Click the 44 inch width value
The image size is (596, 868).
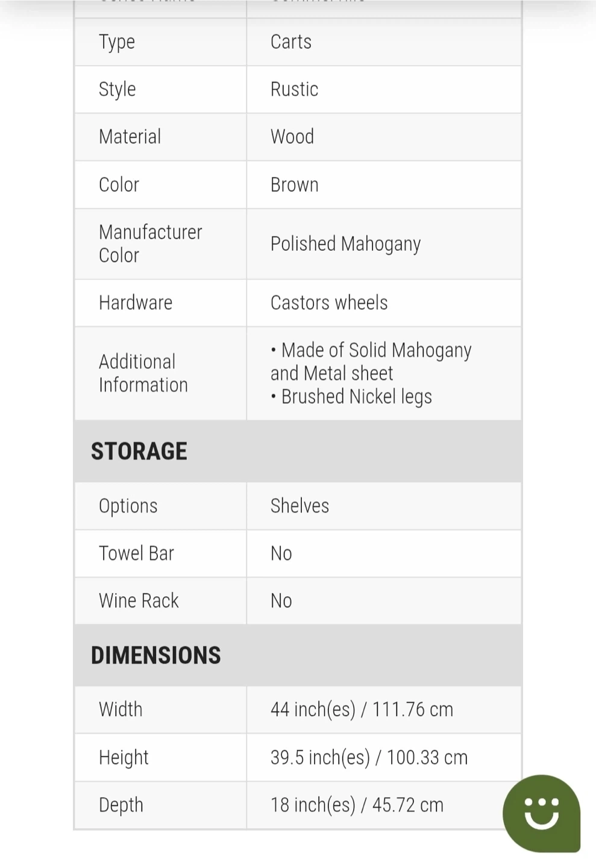[362, 709]
